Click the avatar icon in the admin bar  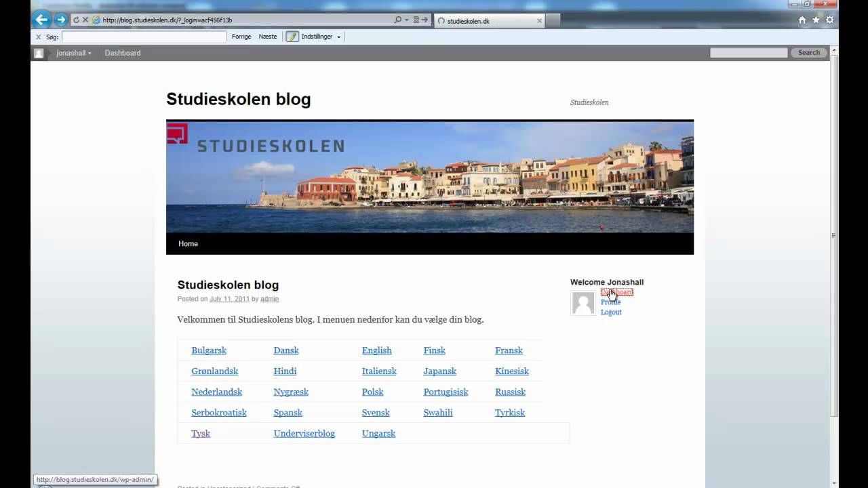click(x=39, y=53)
